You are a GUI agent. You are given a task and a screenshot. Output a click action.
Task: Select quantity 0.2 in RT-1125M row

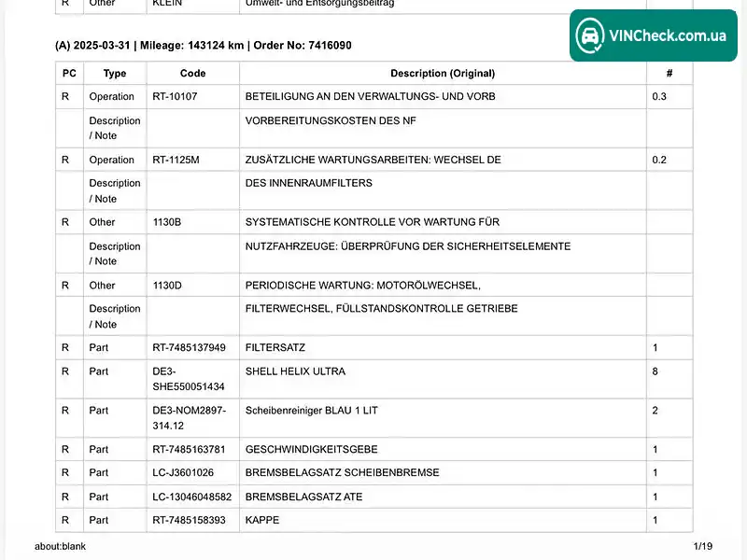coord(659,160)
